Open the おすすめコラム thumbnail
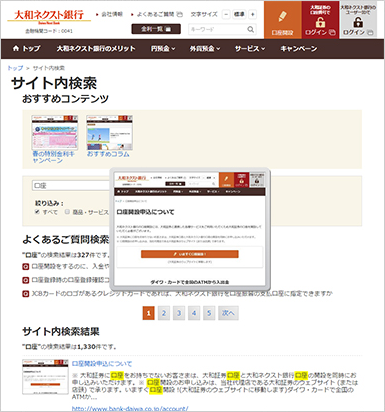 click(109, 132)
